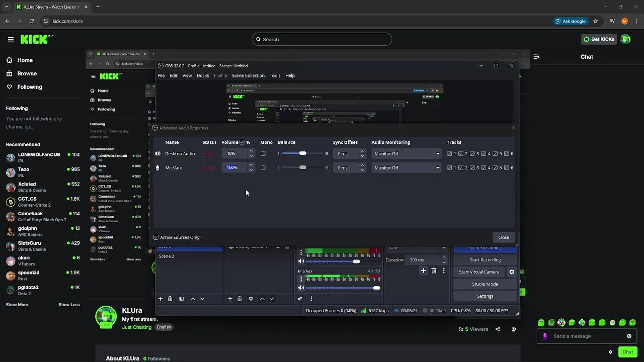
Task: Remove source with the Sources dock trash icon
Action: tap(239, 299)
